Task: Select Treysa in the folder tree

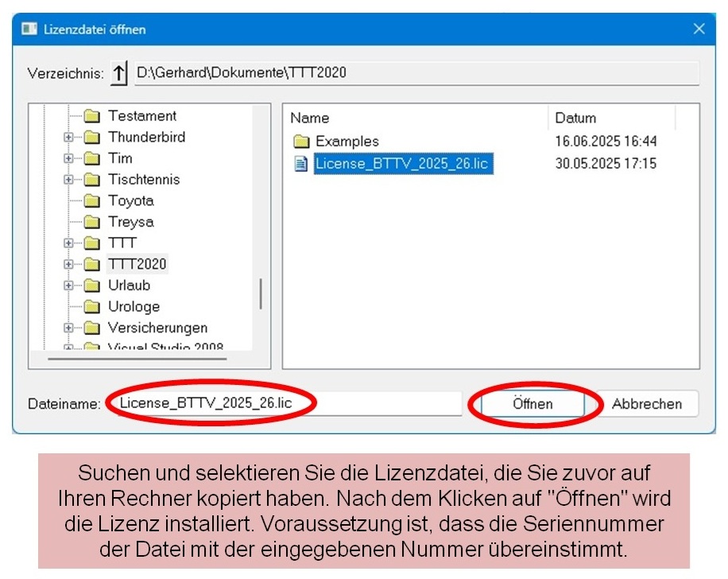Action: click(x=131, y=222)
